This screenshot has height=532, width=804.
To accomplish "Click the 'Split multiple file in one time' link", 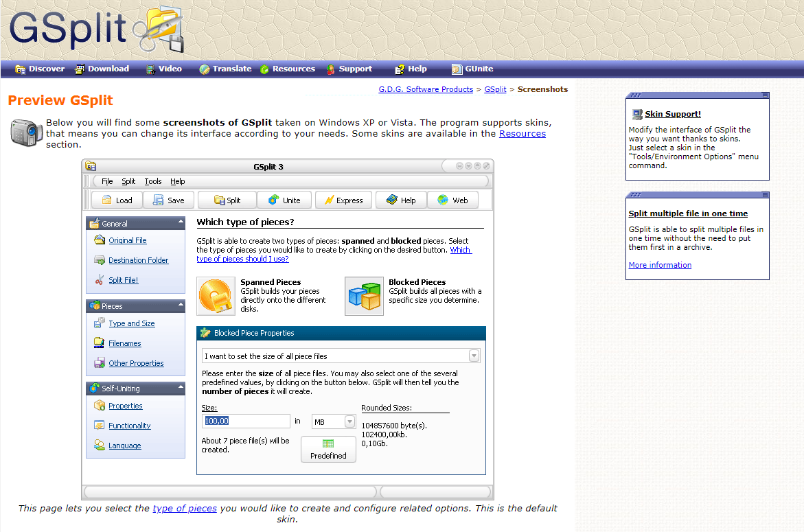I will tap(688, 213).
